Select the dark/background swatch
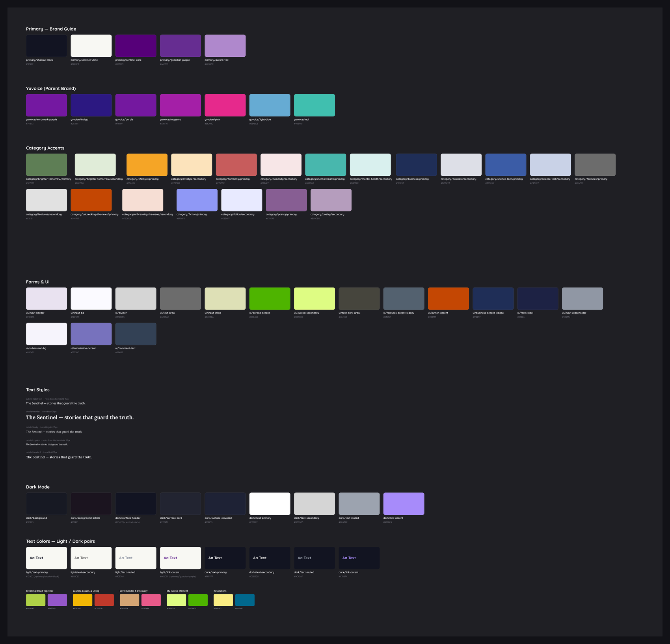The height and width of the screenshot is (644, 670). [47, 504]
